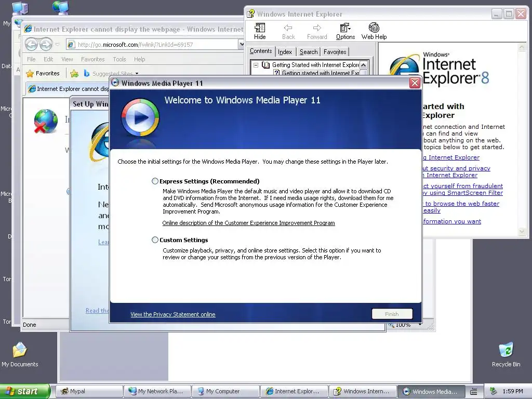Open the Start menu
The width and height of the screenshot is (532, 399).
coord(25,391)
